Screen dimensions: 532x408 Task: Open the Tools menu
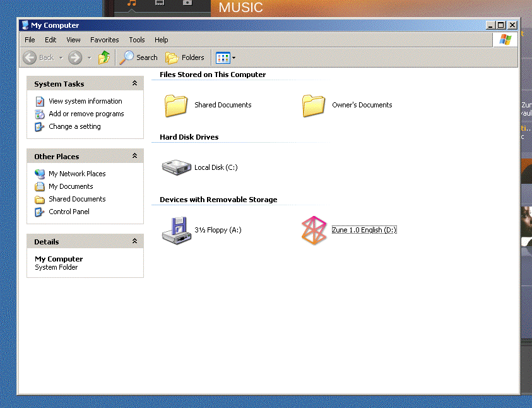137,40
